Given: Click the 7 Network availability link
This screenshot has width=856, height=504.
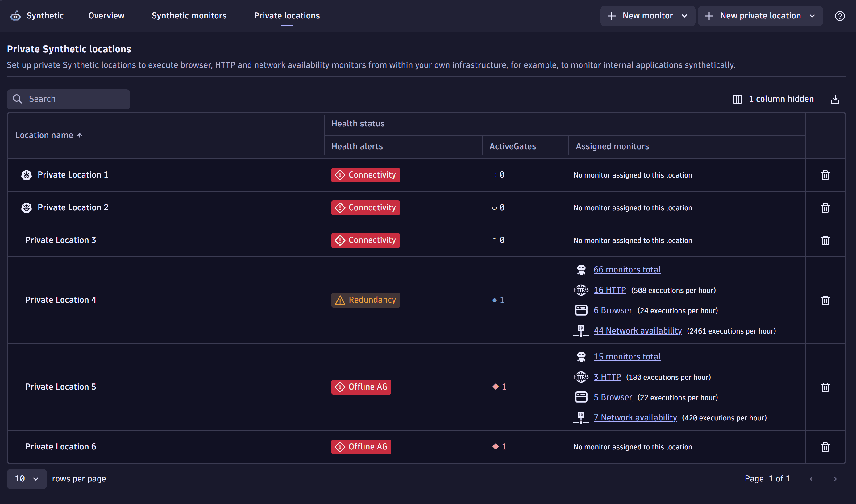Looking at the screenshot, I should coord(635,417).
